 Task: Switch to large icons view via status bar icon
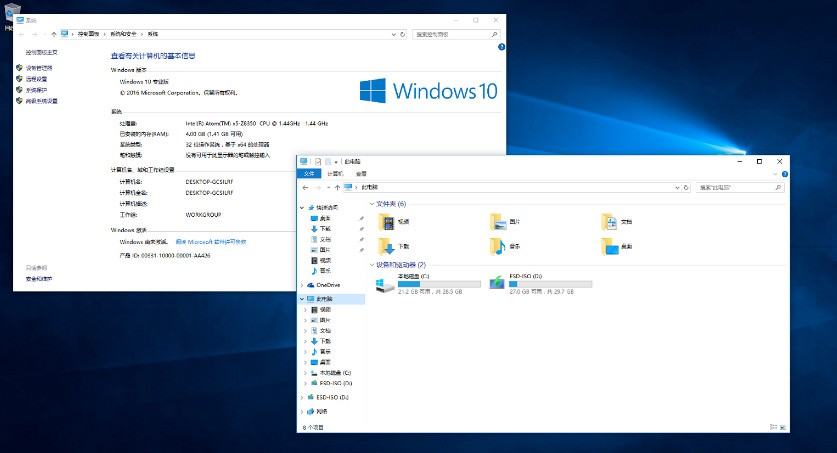[x=783, y=427]
